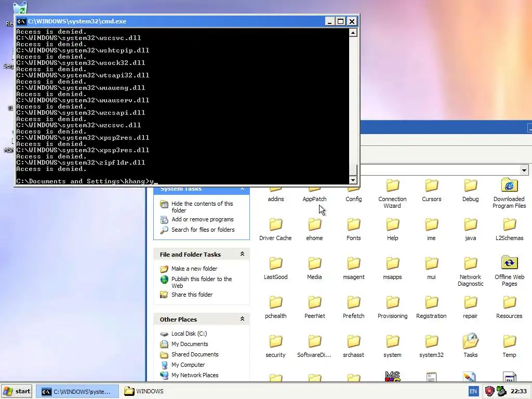Open the Cursors folder
This screenshot has height=399, width=532.
(431, 191)
